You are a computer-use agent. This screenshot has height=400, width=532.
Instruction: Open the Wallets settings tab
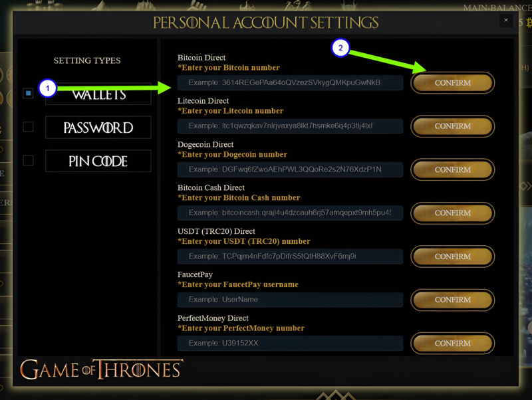pos(98,94)
